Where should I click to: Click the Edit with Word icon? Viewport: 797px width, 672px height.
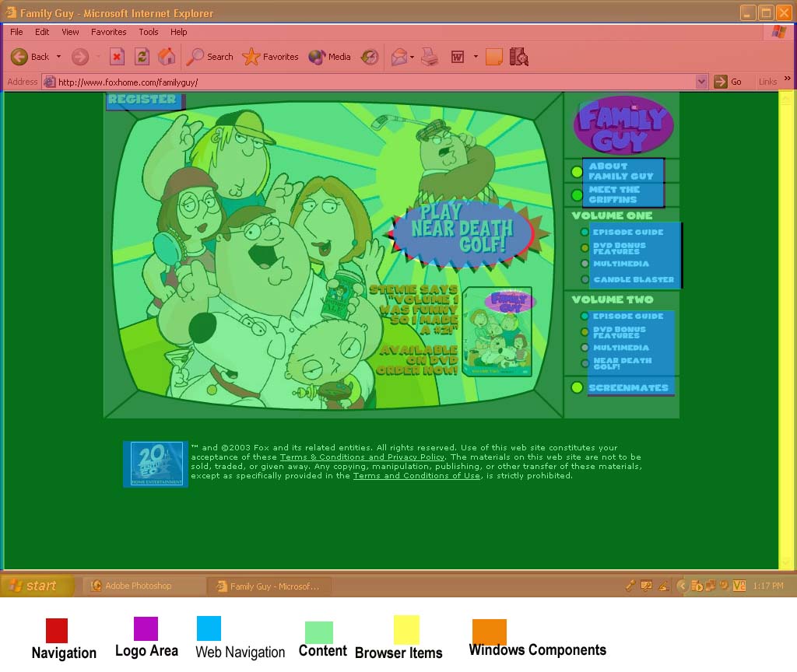[x=458, y=57]
